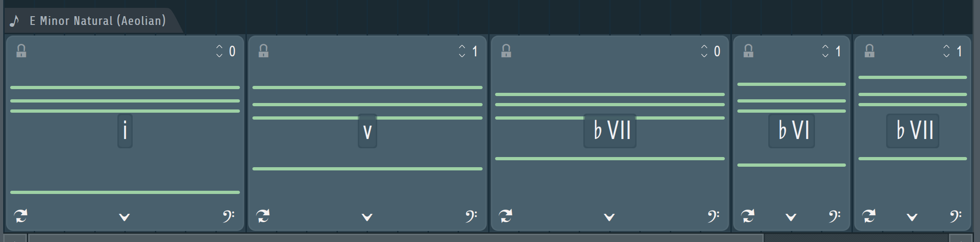Lock the v chord block
The width and height of the screenshot is (980, 242).
[x=263, y=51]
